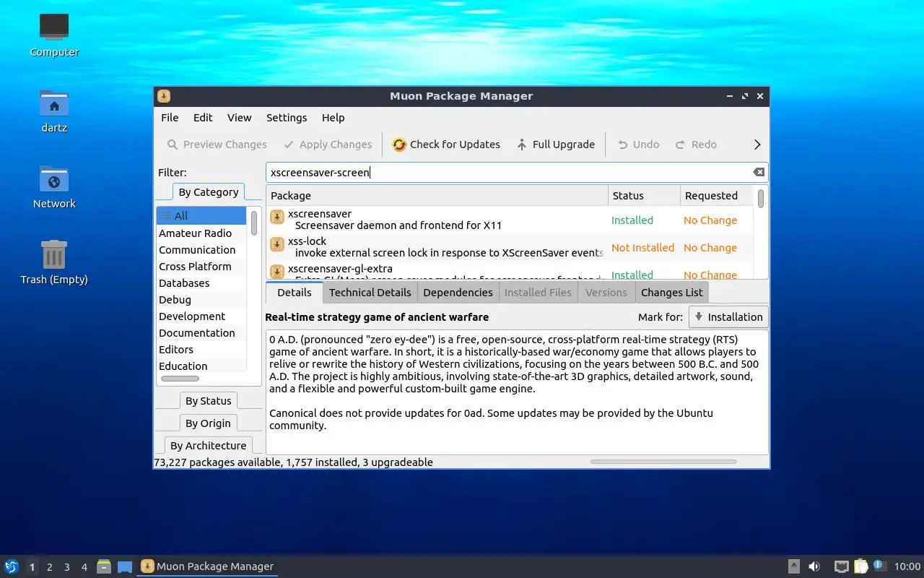Select the xscreensaver package row
This screenshot has height=578, width=924.
tap(510, 220)
